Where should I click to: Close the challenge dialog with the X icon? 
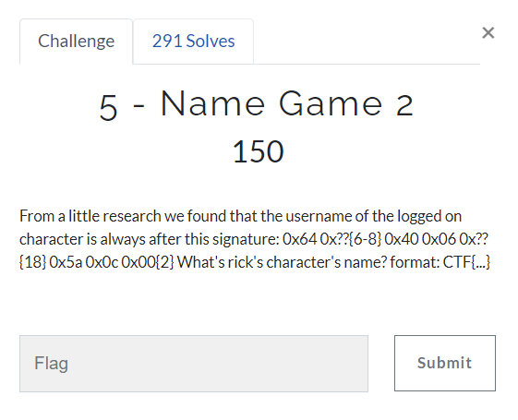488,32
